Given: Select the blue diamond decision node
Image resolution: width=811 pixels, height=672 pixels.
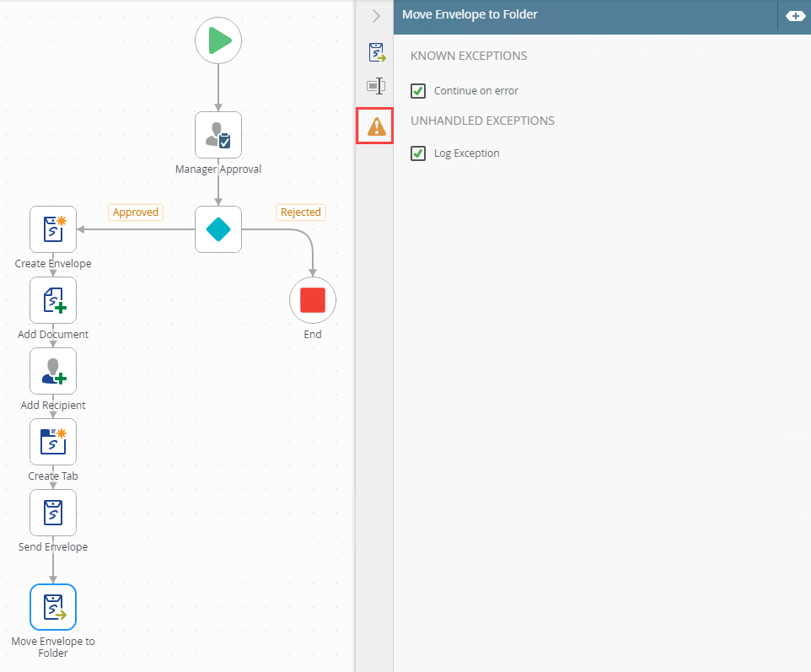Looking at the screenshot, I should pos(218,229).
